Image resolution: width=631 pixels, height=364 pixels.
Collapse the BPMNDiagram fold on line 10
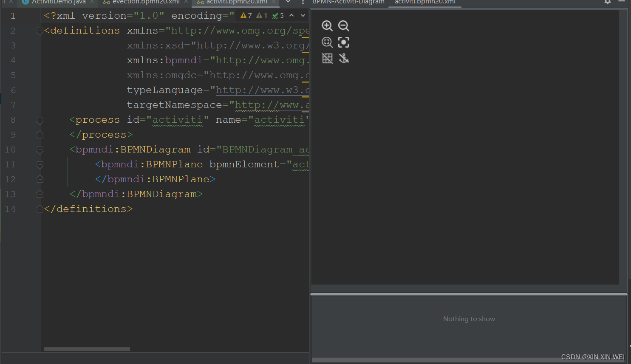pyautogui.click(x=40, y=150)
